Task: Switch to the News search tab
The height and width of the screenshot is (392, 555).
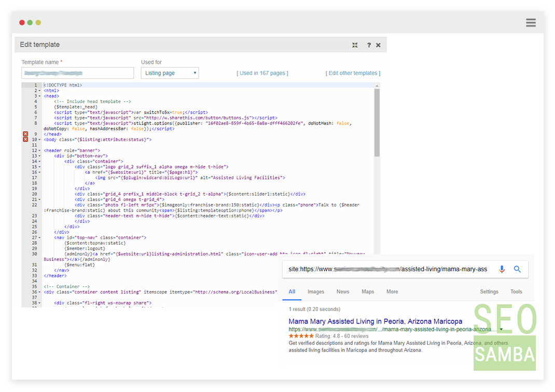Action: click(x=343, y=291)
